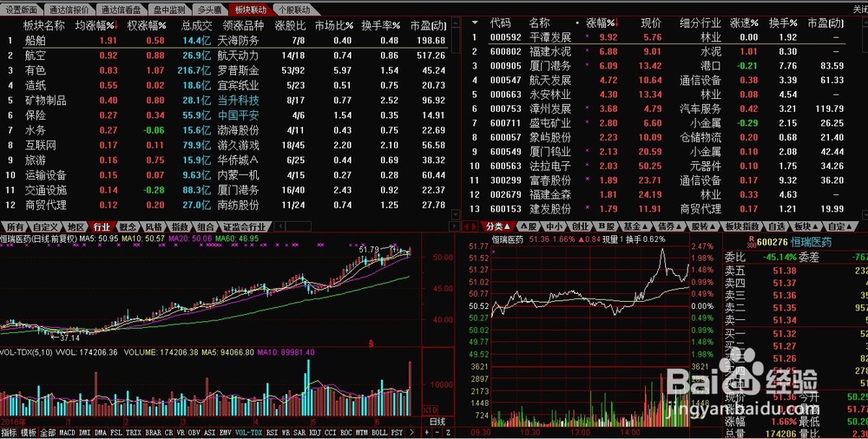The height and width of the screenshot is (439, 868).
Task: Select stock row 平潭发展
Action: 659,37
